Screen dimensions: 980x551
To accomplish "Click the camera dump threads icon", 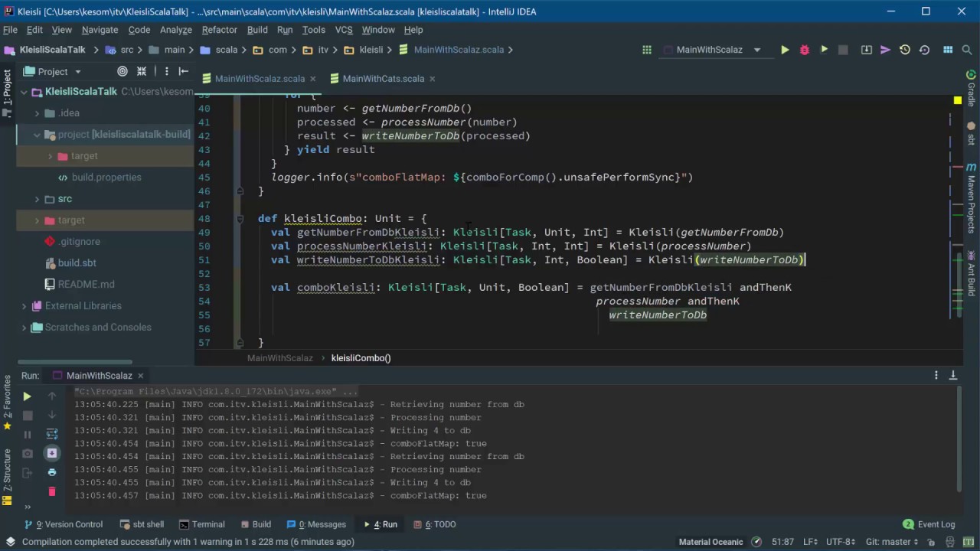I will coord(27,453).
